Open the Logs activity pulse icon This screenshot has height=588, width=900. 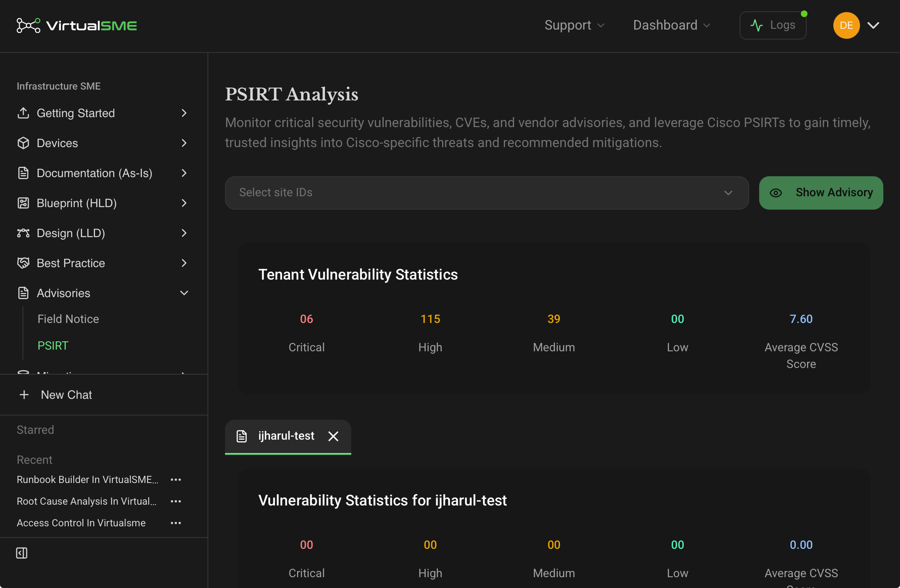(x=757, y=25)
